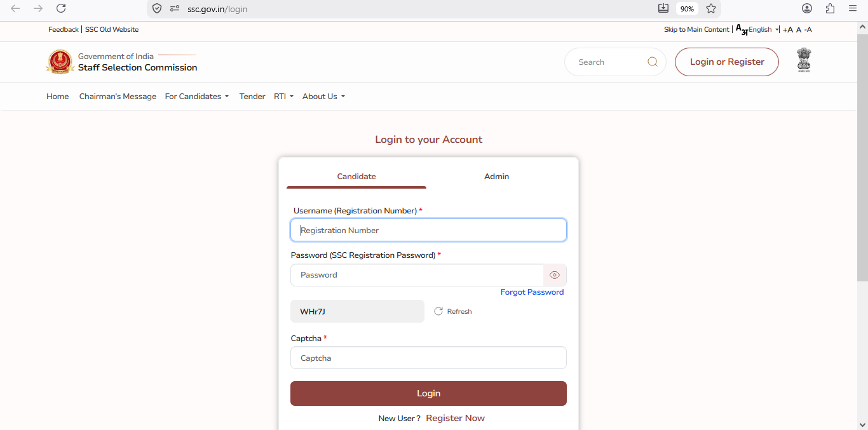868x430 pixels.
Task: Go to the Home menu item
Action: click(x=58, y=97)
